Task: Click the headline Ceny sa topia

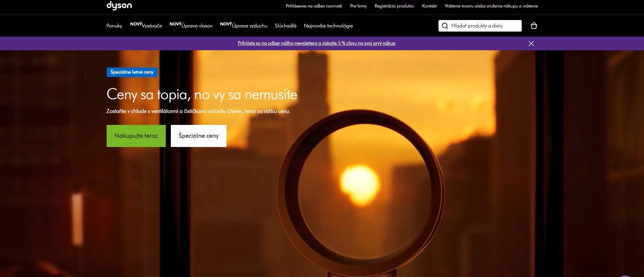Action: 202,94
